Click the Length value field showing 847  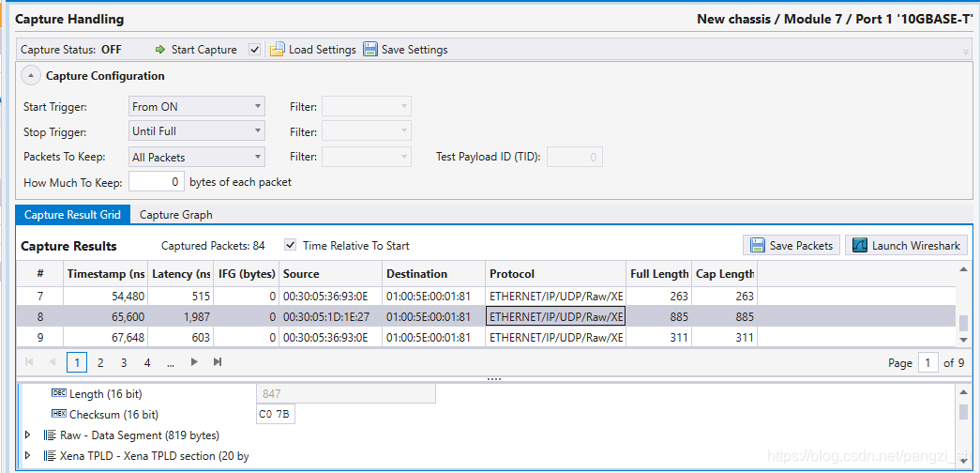[x=346, y=393]
